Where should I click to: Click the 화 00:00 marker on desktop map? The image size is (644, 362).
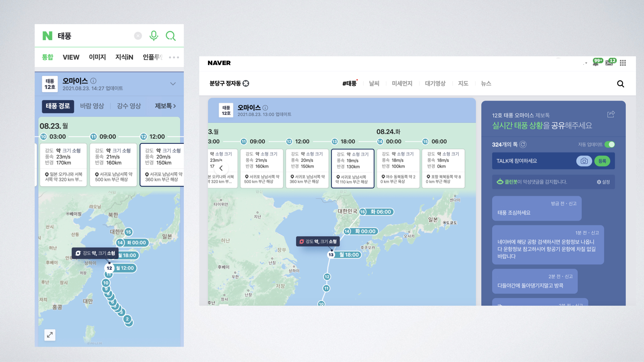(361, 231)
